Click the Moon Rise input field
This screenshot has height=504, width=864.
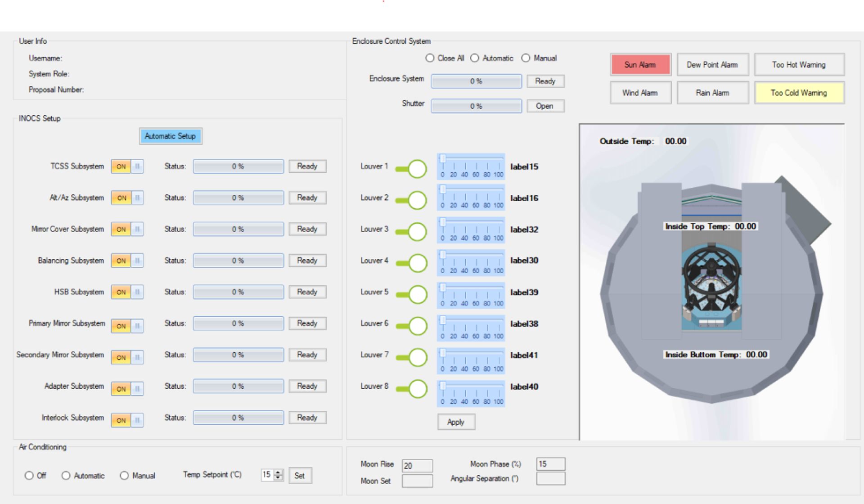[417, 466]
